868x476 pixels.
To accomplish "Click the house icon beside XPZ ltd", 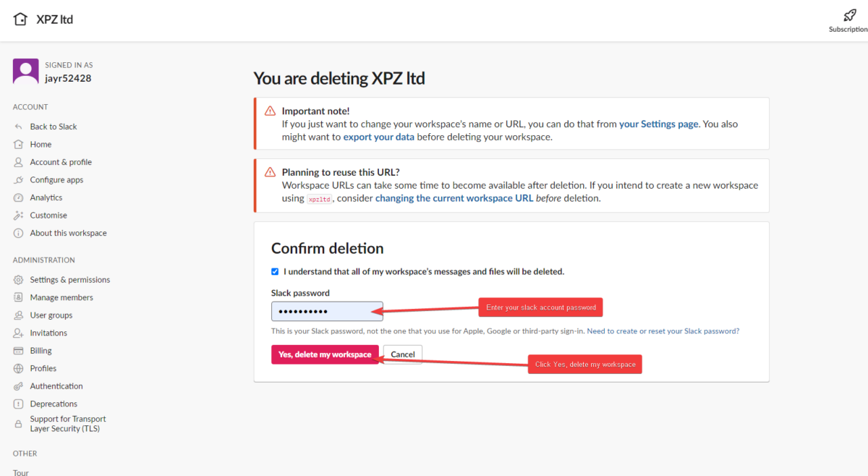I will [x=20, y=20].
